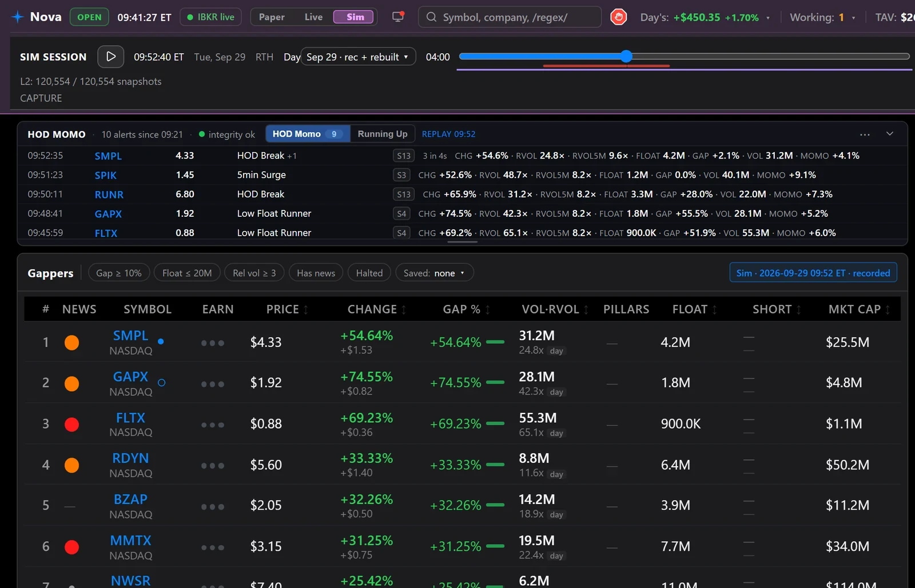Image resolution: width=915 pixels, height=588 pixels.
Task: Toggle the Gap ≥ 10% filter
Action: [x=119, y=273]
